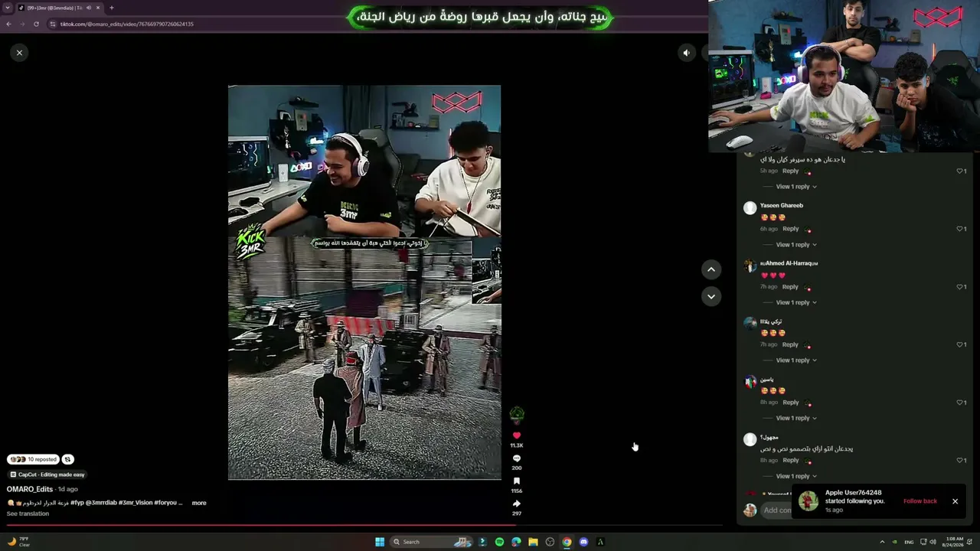Go to the next video
The height and width of the screenshot is (551, 980).
(711, 296)
